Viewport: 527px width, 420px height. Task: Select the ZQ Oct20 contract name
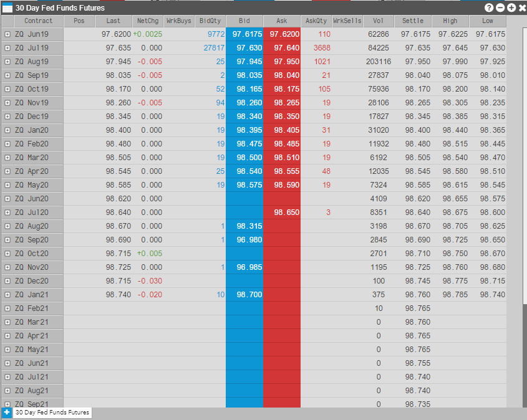click(32, 254)
